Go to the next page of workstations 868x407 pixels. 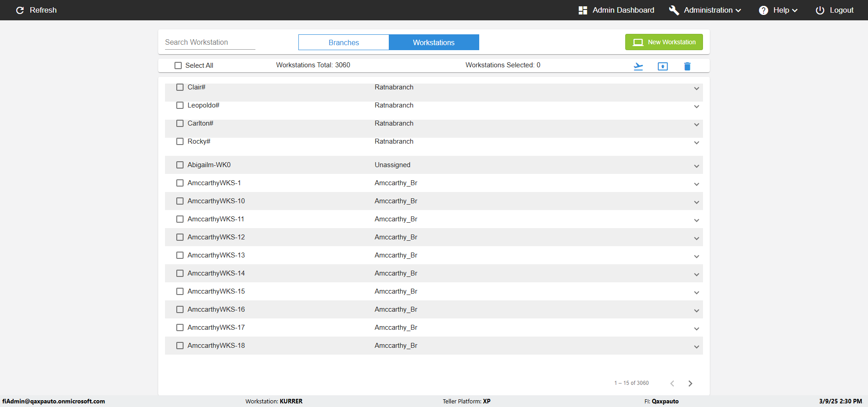tap(690, 384)
